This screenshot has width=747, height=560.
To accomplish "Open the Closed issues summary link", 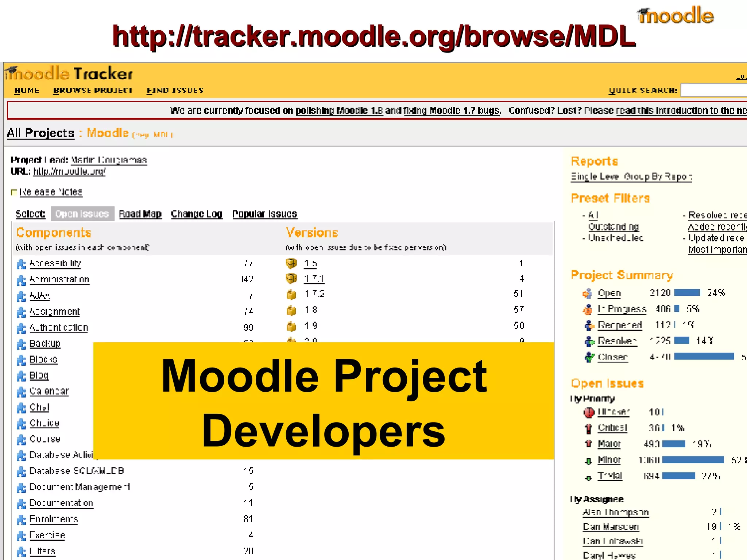I will click(613, 357).
